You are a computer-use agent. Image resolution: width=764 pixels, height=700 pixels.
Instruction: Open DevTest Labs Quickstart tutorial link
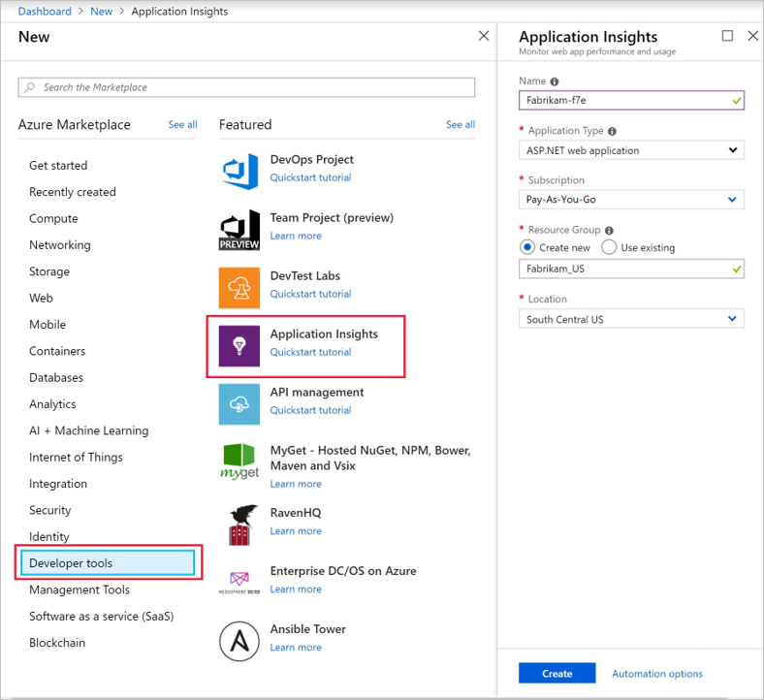pyautogui.click(x=311, y=294)
